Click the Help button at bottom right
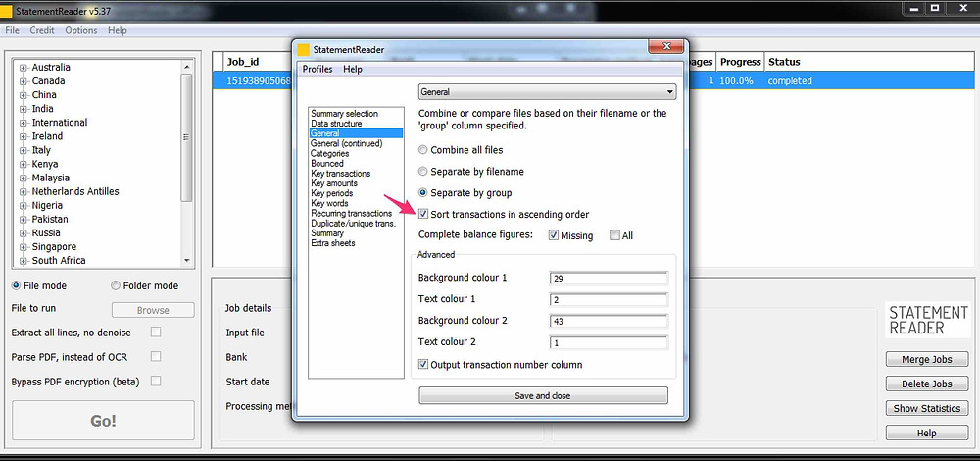This screenshot has height=461, width=980. pyautogui.click(x=927, y=433)
